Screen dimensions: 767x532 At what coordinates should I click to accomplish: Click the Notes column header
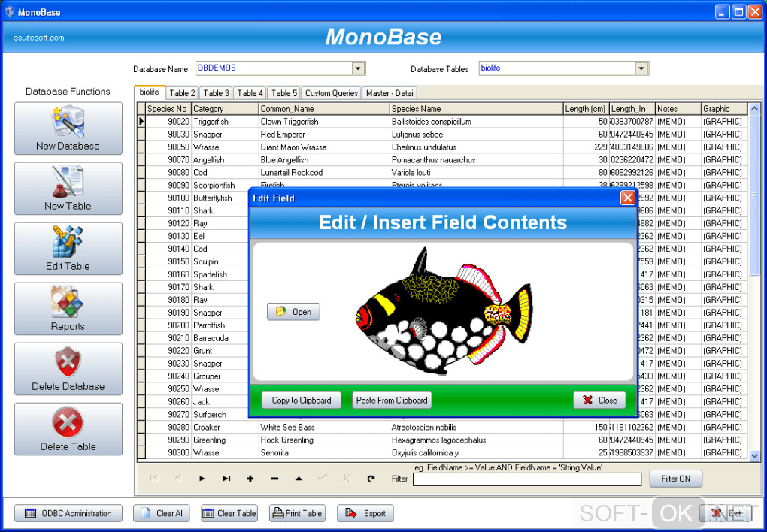coord(678,109)
